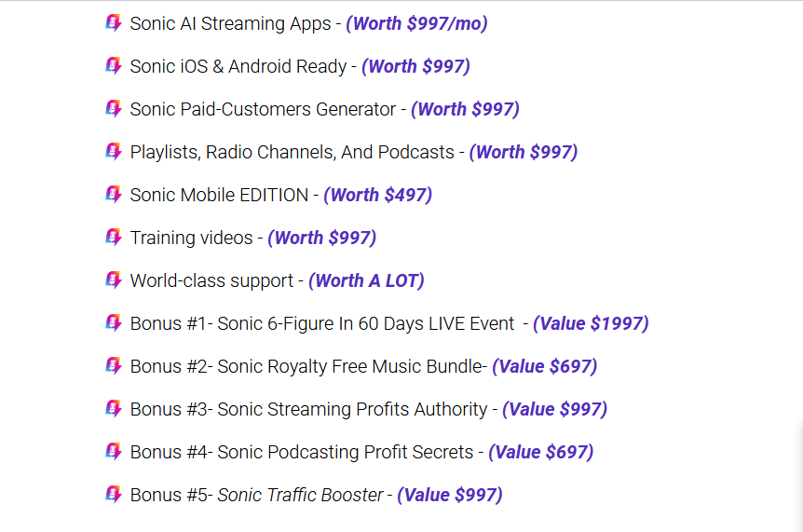The width and height of the screenshot is (803, 532).
Task: Select the "Worth A LOT" purple text
Action: [366, 280]
